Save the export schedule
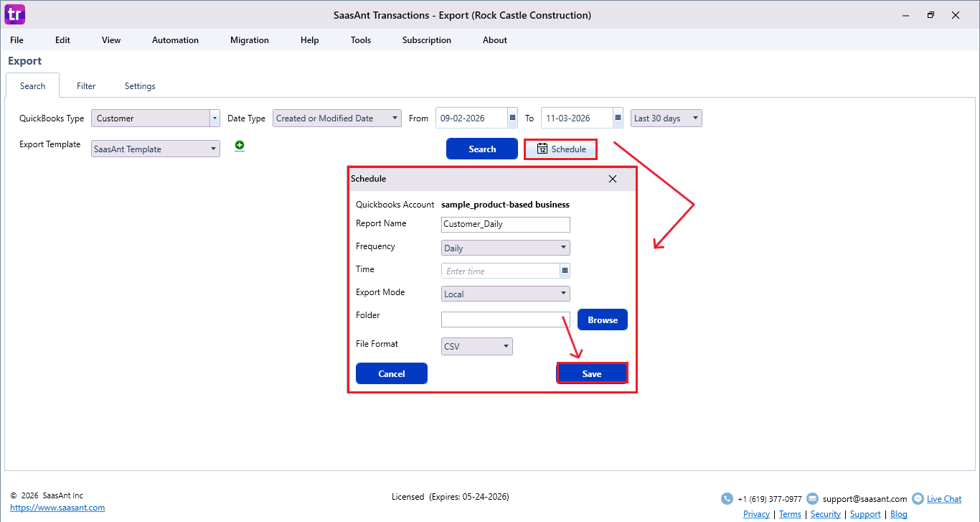This screenshot has width=980, height=522. [x=592, y=373]
